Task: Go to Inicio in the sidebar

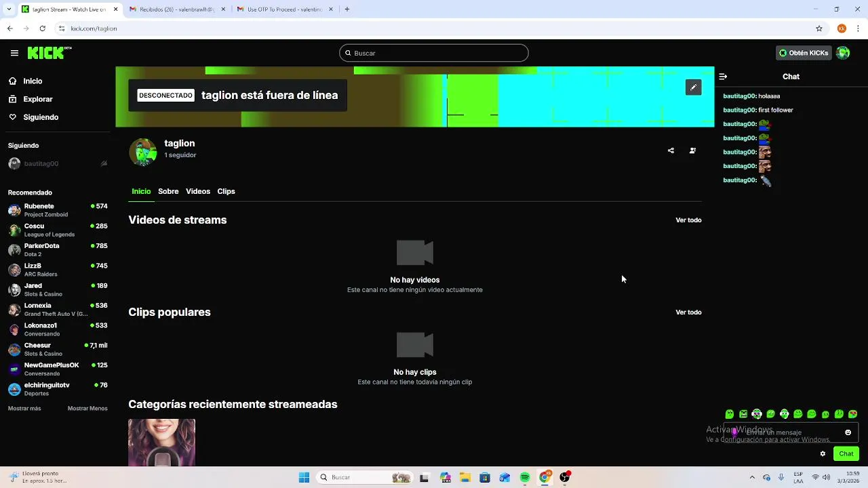Action: click(33, 81)
